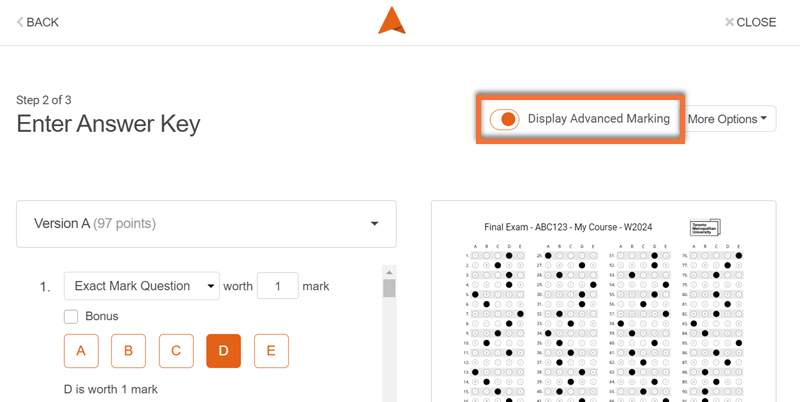Screen dimensions: 800x402
Task: Click the Display Advanced Marking label
Action: [x=598, y=119]
